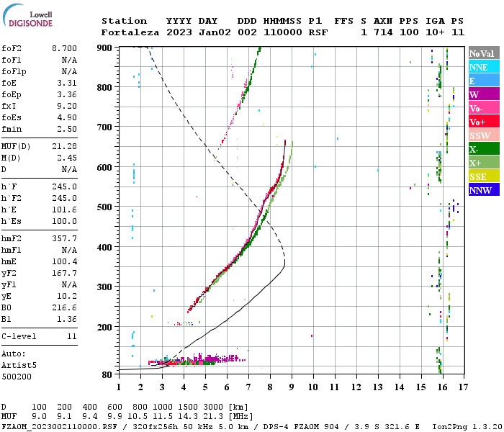Click the foF2 value 8.700
The height and width of the screenshot is (432, 504).
tap(64, 48)
